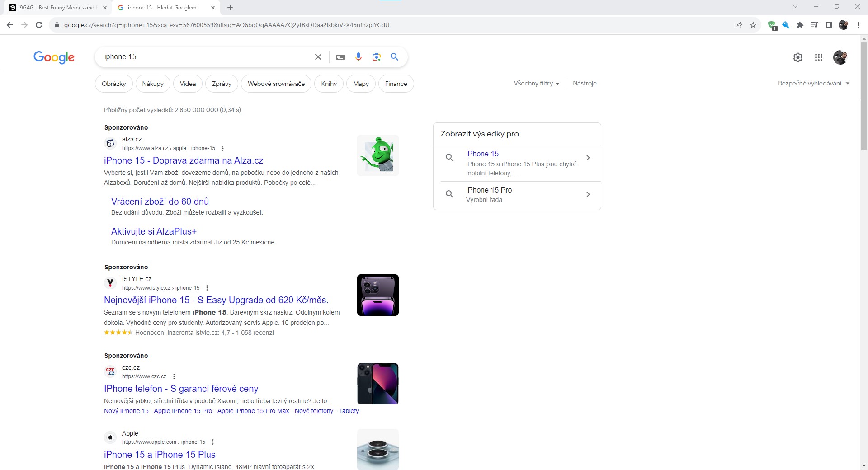The width and height of the screenshot is (868, 470).
Task: Open more options for iSTYLE.cz ad
Action: point(207,288)
